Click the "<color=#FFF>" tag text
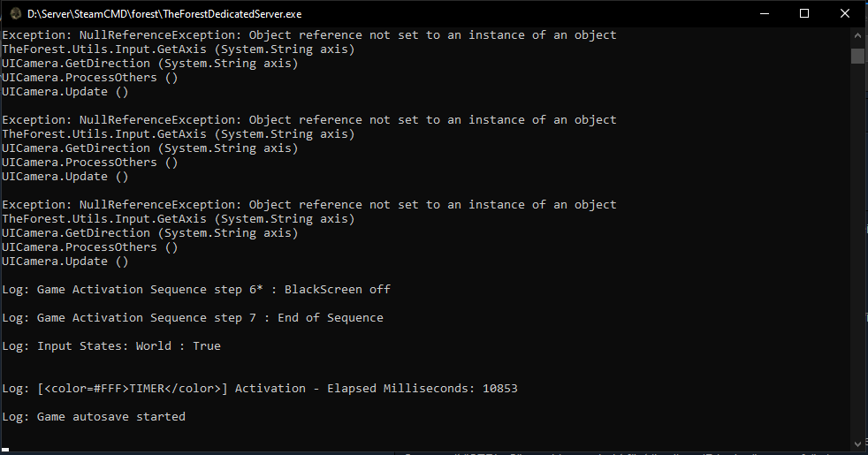 point(86,389)
